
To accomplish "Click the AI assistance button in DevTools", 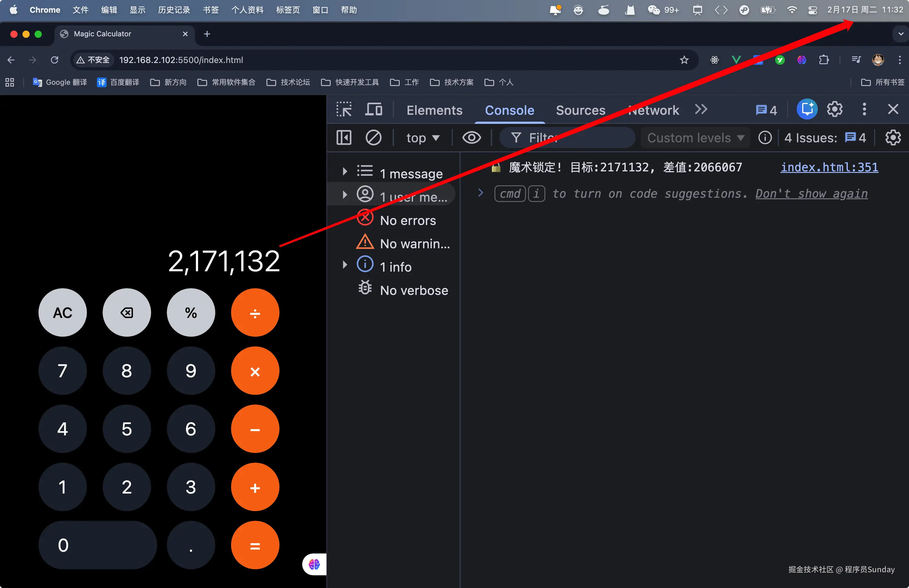I will pyautogui.click(x=807, y=110).
